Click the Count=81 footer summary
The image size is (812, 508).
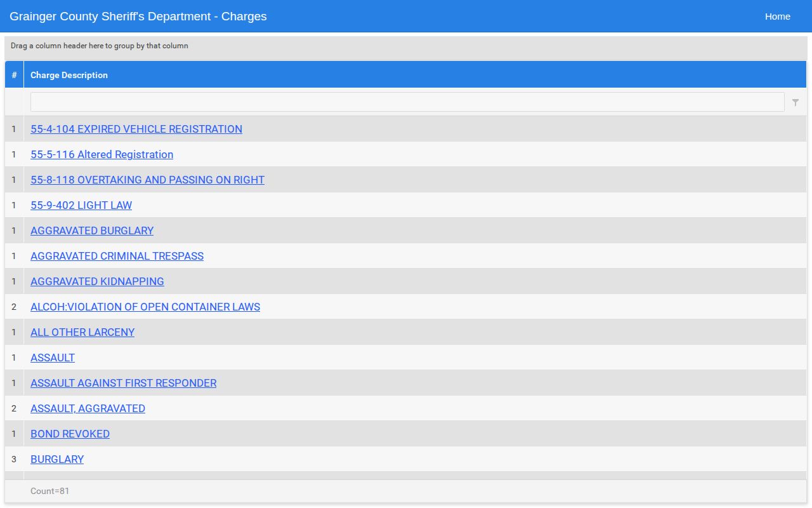pos(49,491)
